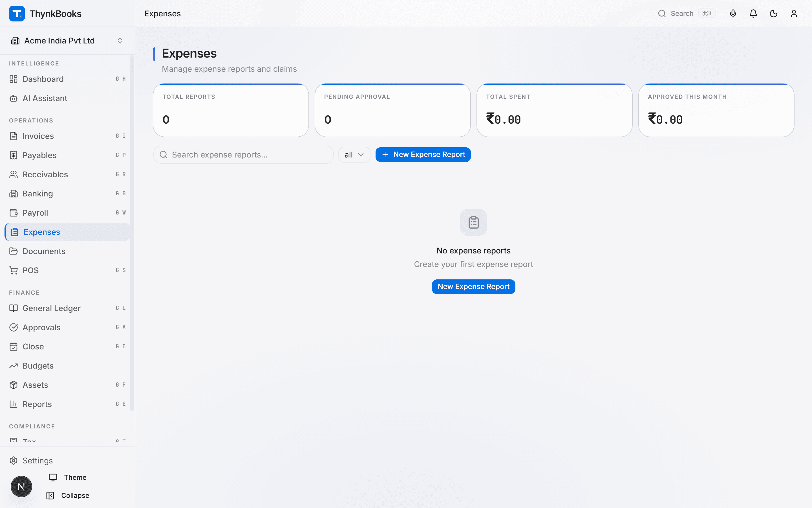The height and width of the screenshot is (508, 812).
Task: Click the blue New Expense Report button with plus
Action: point(423,155)
